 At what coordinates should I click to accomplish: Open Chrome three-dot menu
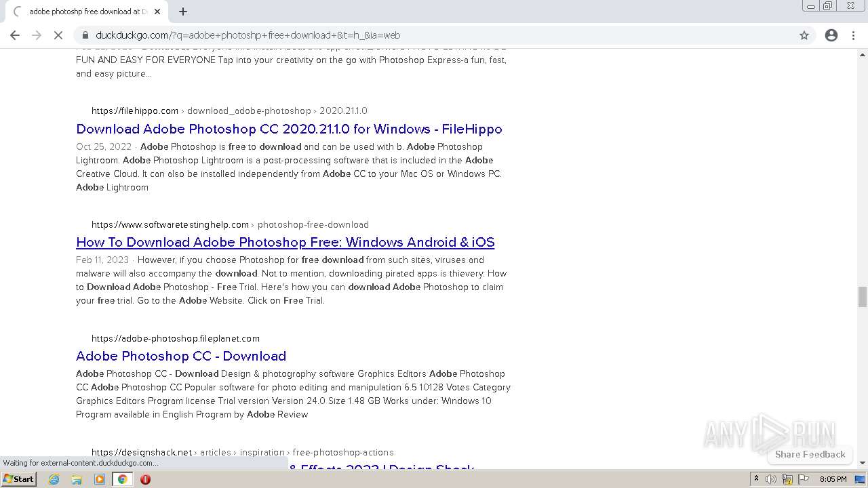point(853,35)
